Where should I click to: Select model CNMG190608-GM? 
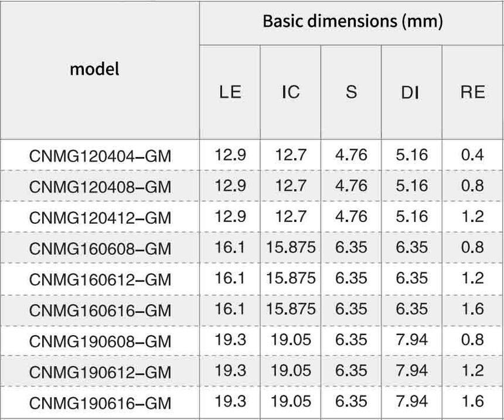pyautogui.click(x=100, y=342)
